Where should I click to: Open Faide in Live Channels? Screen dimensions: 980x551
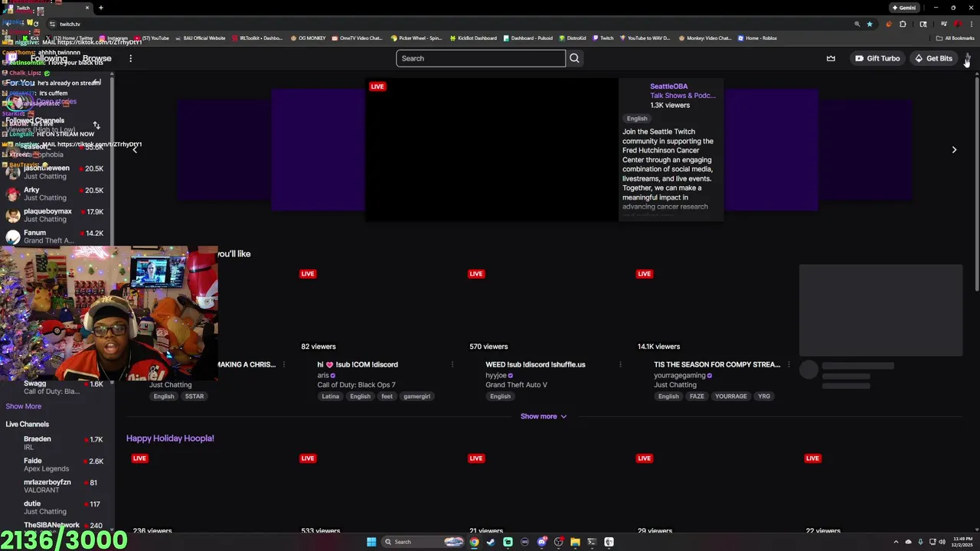(x=57, y=465)
